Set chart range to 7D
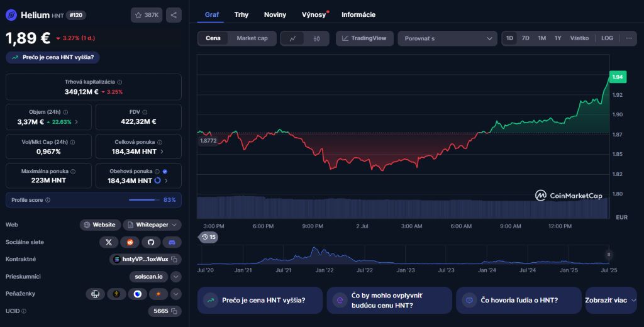The width and height of the screenshot is (644, 327). click(x=525, y=38)
